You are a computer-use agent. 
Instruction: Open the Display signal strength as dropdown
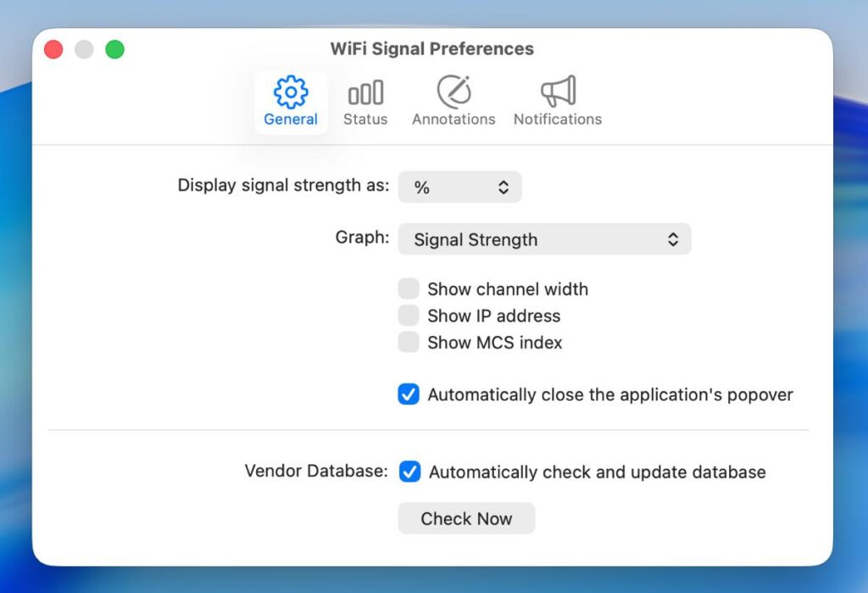459,187
